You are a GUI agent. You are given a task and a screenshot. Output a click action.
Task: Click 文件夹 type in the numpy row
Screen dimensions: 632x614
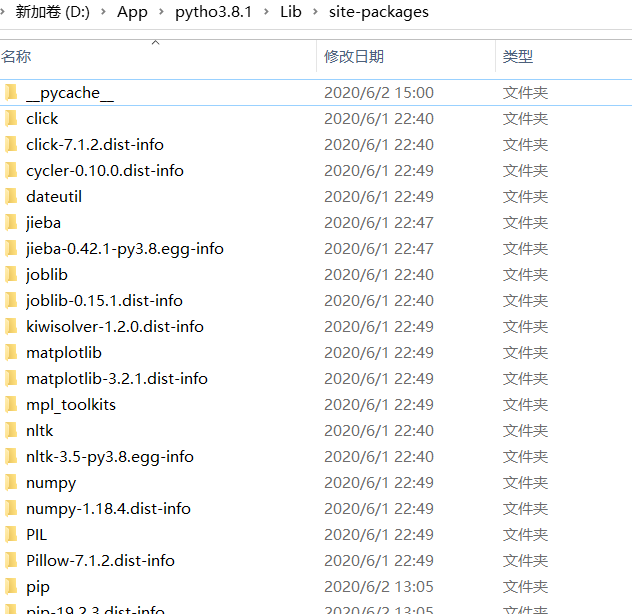click(x=526, y=483)
